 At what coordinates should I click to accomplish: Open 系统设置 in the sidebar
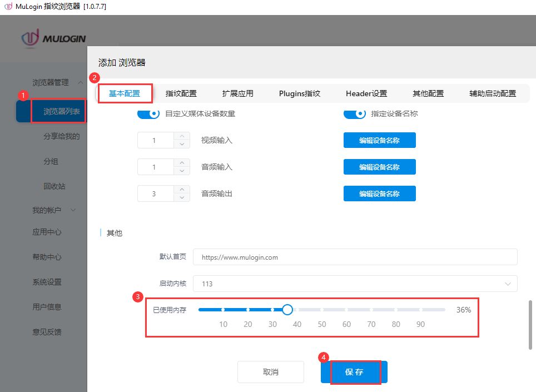pos(47,282)
